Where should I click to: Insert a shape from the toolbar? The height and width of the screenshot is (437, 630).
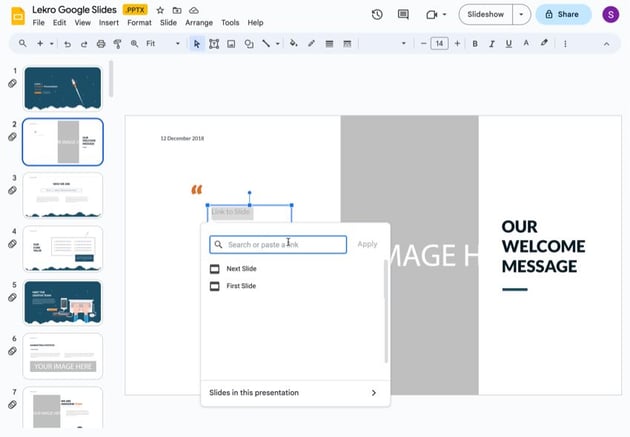click(x=249, y=44)
